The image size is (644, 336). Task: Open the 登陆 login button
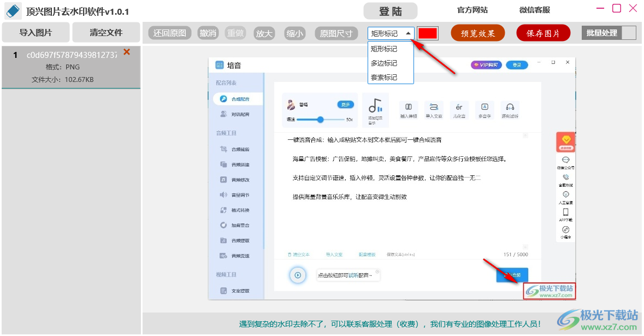coord(390,11)
